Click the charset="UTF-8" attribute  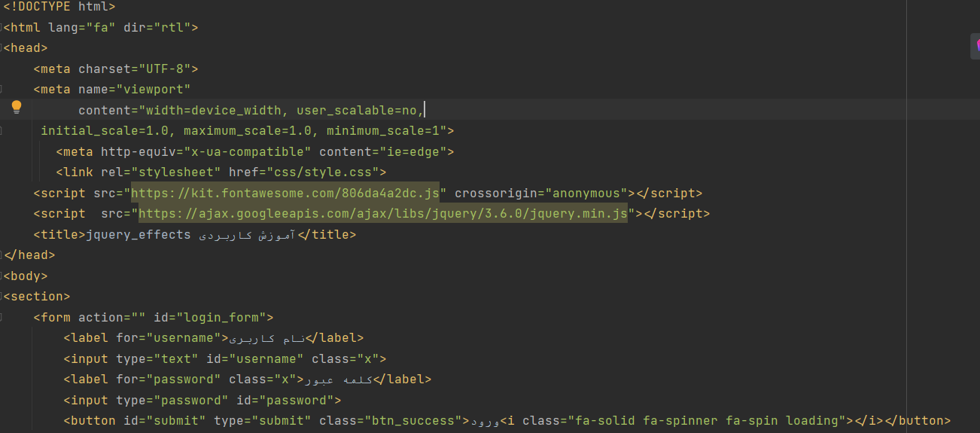(x=135, y=69)
